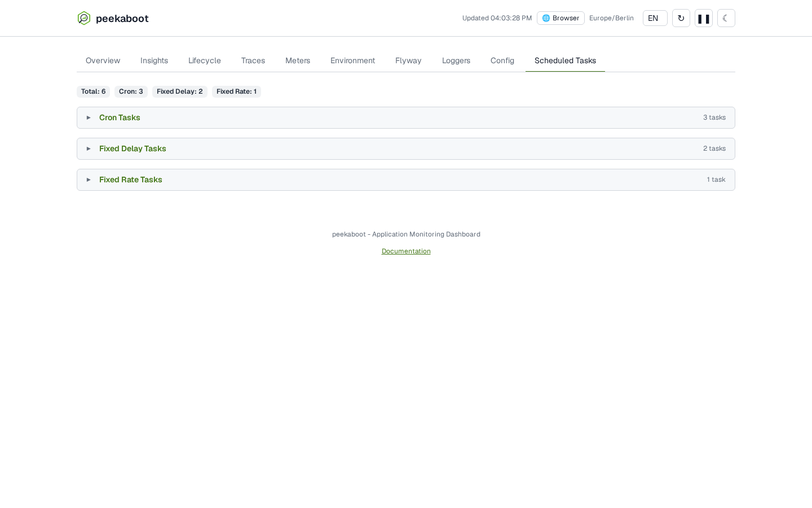Open the Meters tab
812x508 pixels.
pos(298,60)
